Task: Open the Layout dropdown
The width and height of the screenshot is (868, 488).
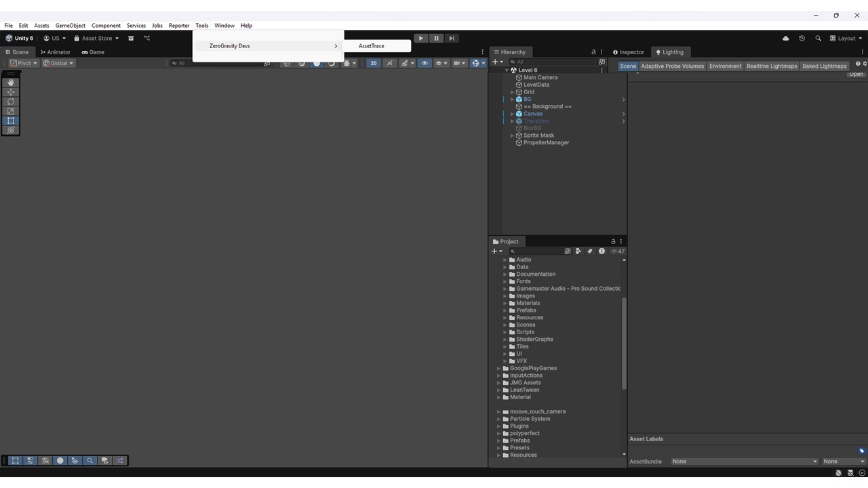Action: [x=846, y=39]
